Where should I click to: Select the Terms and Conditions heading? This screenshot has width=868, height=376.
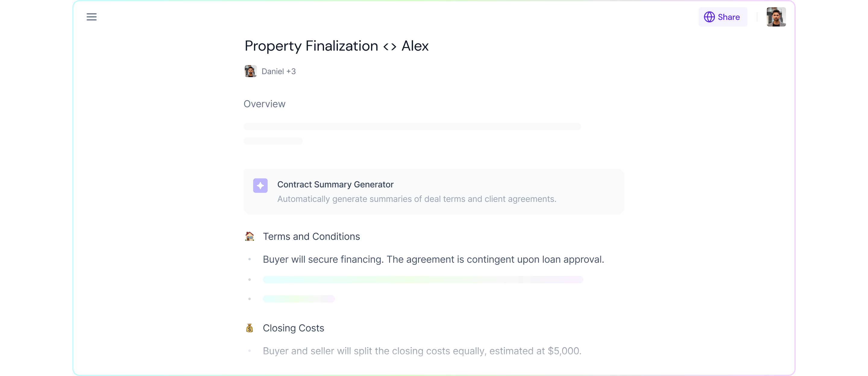[311, 236]
